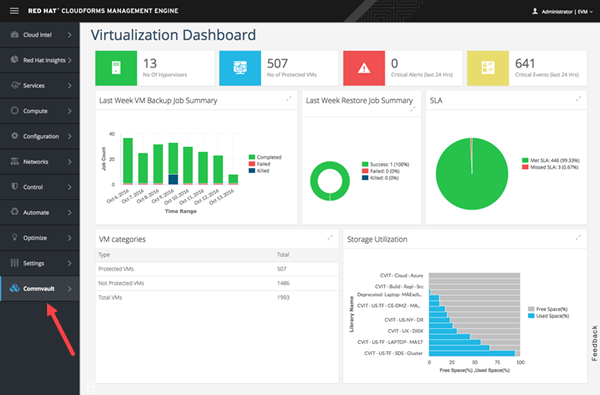Select the Protected VMs table row
Screen dimensions: 600x395
[x=217, y=269]
